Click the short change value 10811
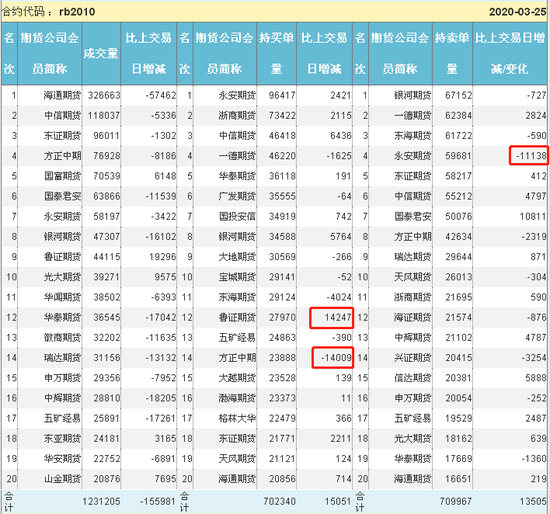Image resolution: width=550 pixels, height=514 pixels. (x=533, y=216)
